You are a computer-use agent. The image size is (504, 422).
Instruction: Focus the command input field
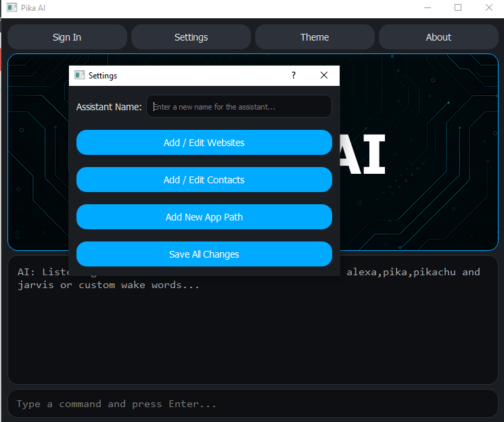[x=253, y=404]
